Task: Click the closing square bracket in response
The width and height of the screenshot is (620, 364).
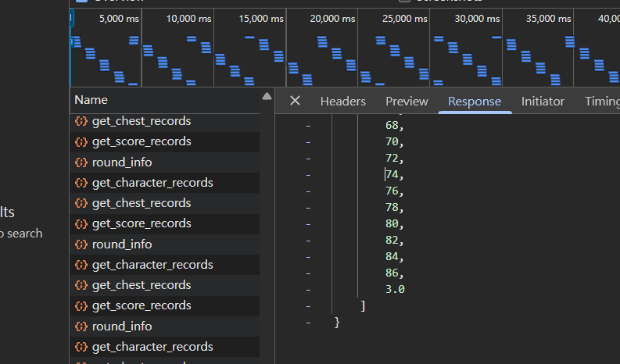Action: pyautogui.click(x=363, y=306)
